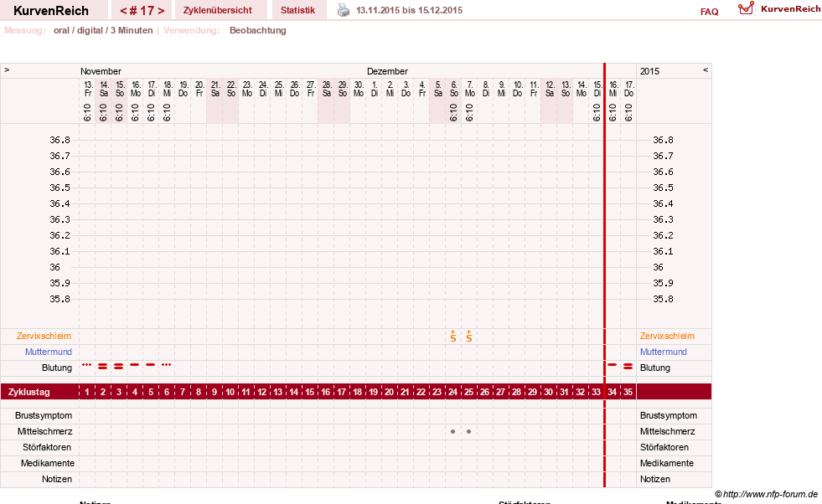The height and width of the screenshot is (504, 822).
Task: Click the left Blutung row label
Action: (57, 368)
